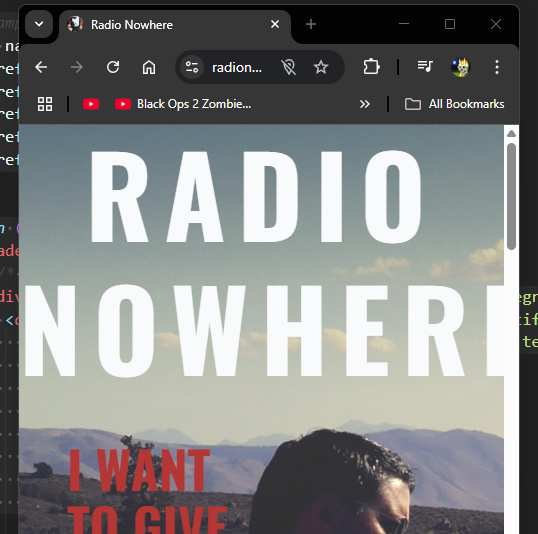Go back to the previous page
The image size is (538, 534).
click(41, 67)
